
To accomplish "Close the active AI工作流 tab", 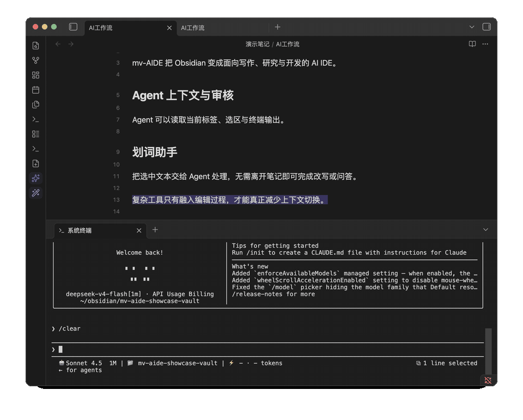I will pos(169,28).
